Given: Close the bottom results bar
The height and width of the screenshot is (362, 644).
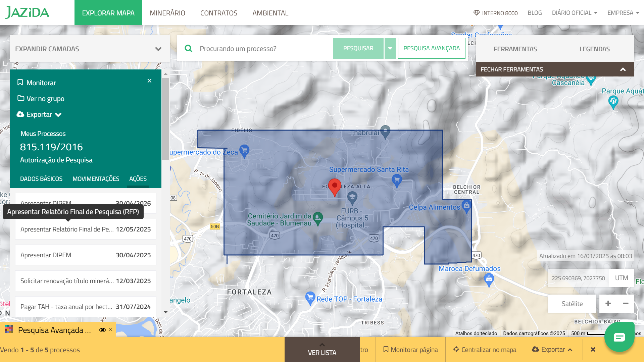Looking at the screenshot, I should [593, 350].
